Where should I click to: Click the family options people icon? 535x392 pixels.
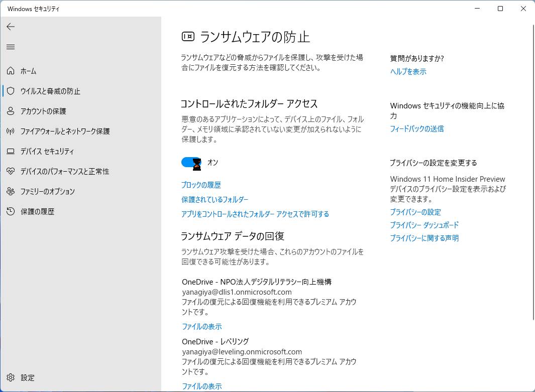pos(11,191)
